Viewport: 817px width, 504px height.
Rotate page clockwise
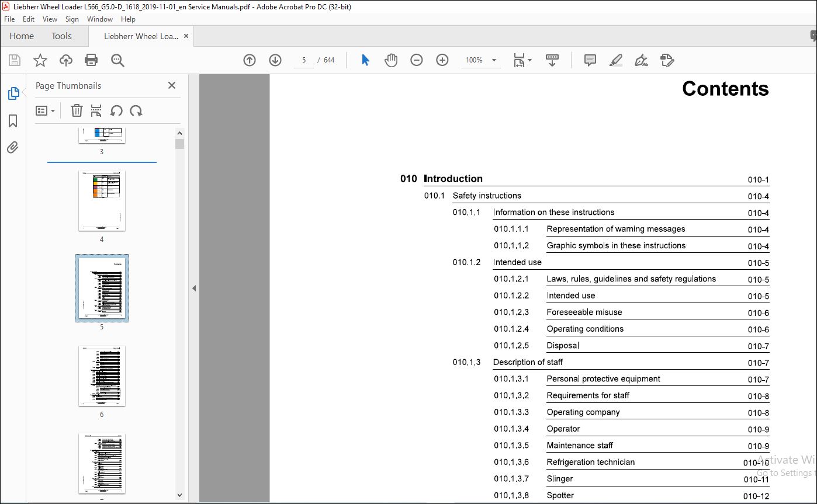click(x=136, y=110)
